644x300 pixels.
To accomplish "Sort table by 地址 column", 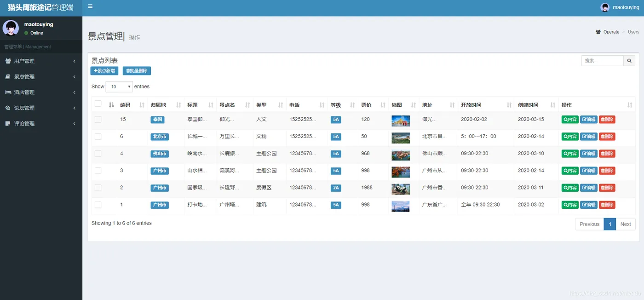I will click(x=438, y=105).
